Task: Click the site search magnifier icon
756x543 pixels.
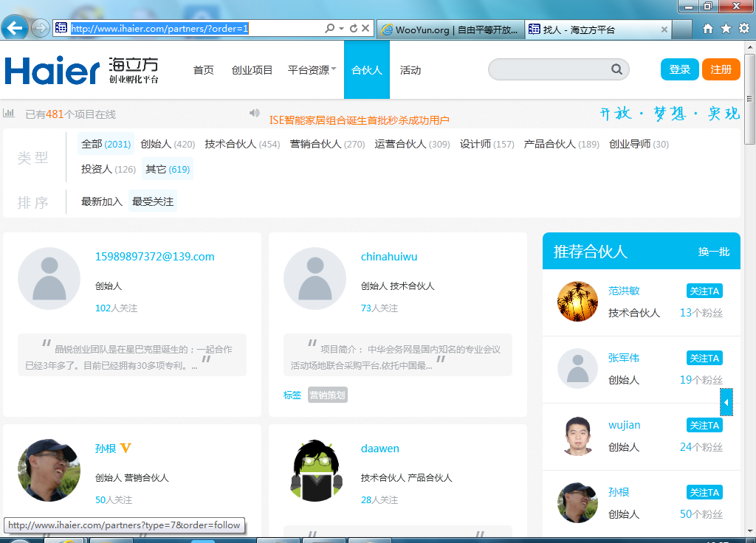Action: point(616,69)
